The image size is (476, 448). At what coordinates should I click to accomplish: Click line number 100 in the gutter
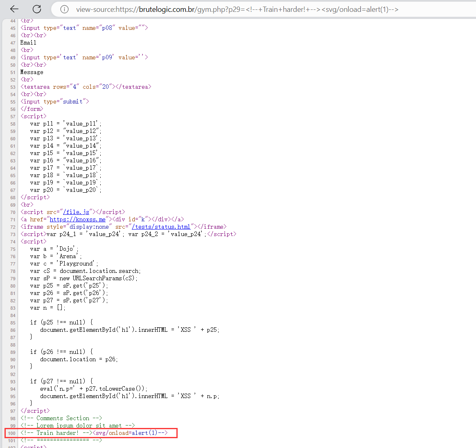point(11,433)
